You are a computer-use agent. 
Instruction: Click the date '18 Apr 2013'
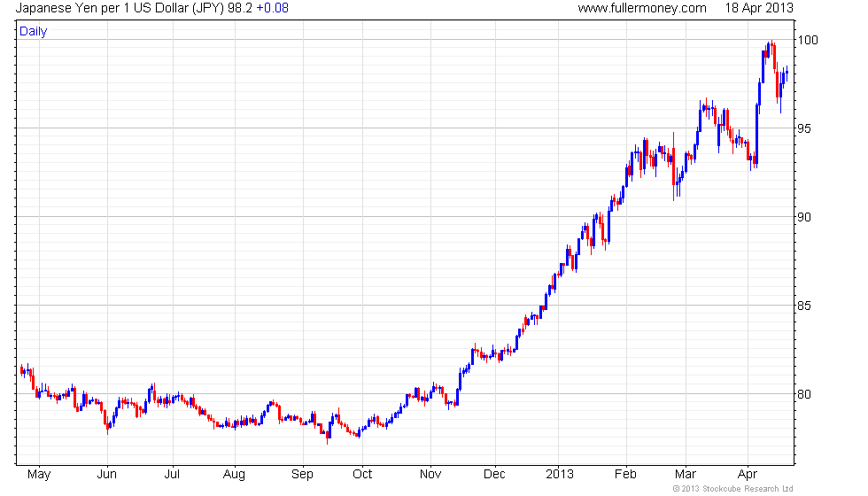[759, 8]
